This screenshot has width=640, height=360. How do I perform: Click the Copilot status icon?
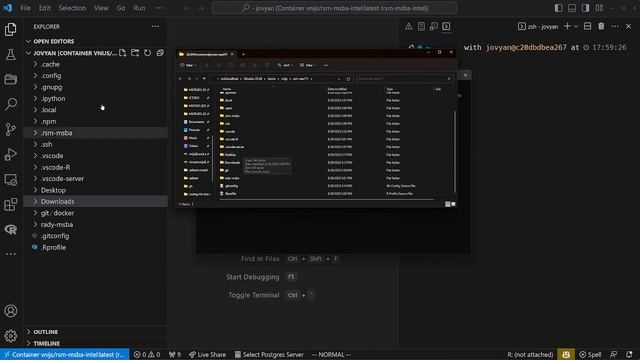click(566, 354)
